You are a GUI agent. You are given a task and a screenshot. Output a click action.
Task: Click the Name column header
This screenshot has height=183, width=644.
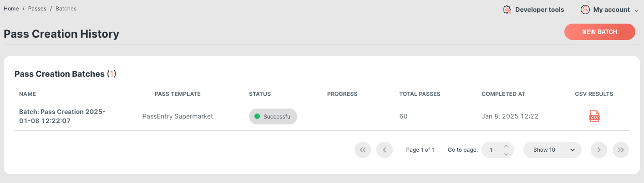coord(27,94)
